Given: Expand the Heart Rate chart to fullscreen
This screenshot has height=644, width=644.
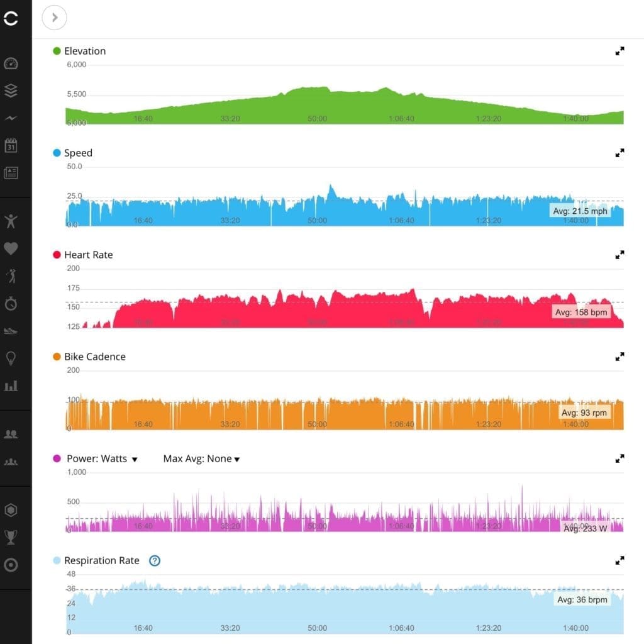Looking at the screenshot, I should coord(619,255).
